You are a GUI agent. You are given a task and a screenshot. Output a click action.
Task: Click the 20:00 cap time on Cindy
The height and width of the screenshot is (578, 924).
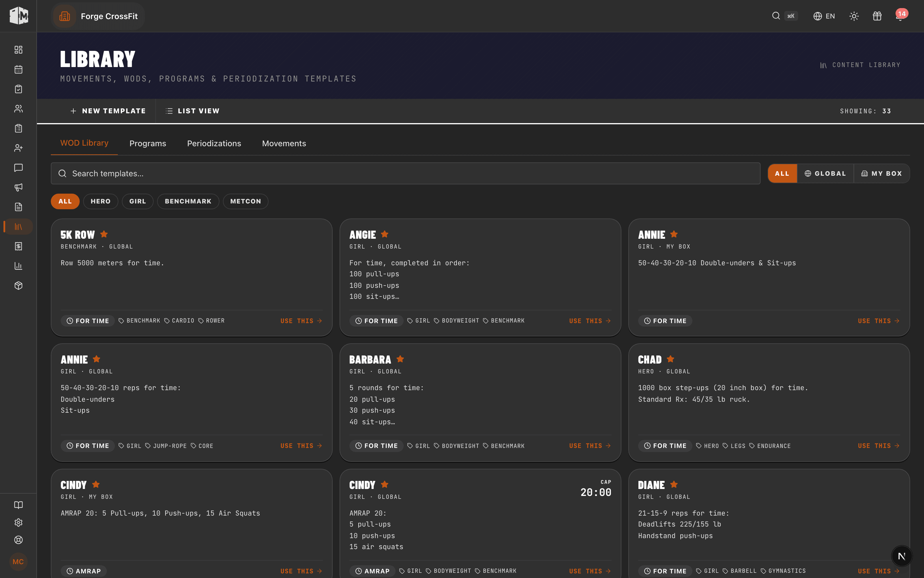click(x=596, y=492)
